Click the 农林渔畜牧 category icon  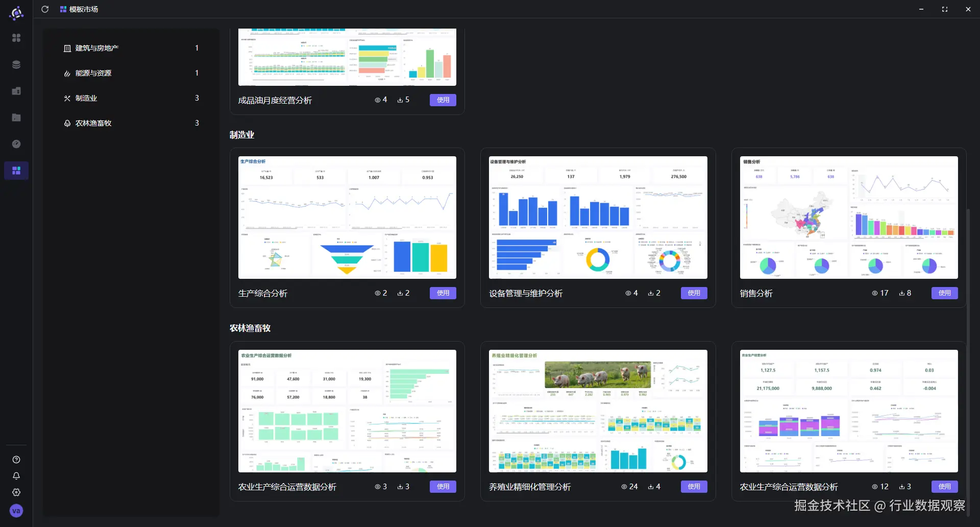pos(67,124)
